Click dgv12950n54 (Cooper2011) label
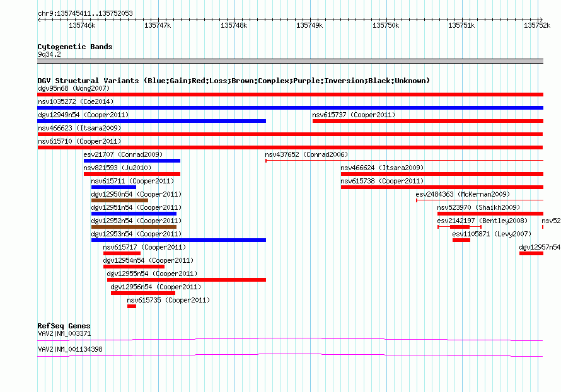The width and height of the screenshot is (561, 392). tap(136, 194)
